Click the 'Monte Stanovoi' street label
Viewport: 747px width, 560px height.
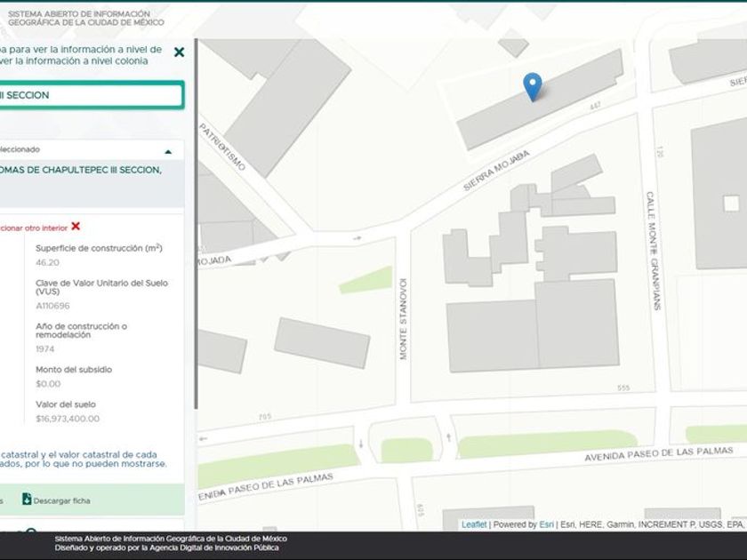pos(403,317)
